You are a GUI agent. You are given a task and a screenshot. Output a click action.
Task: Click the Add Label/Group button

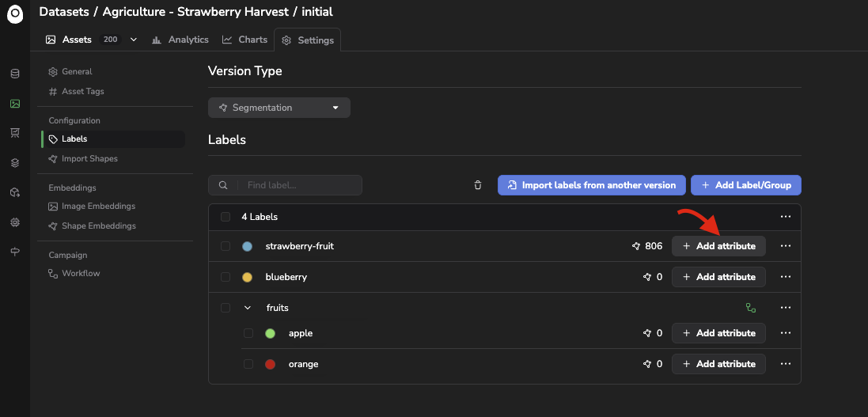745,185
